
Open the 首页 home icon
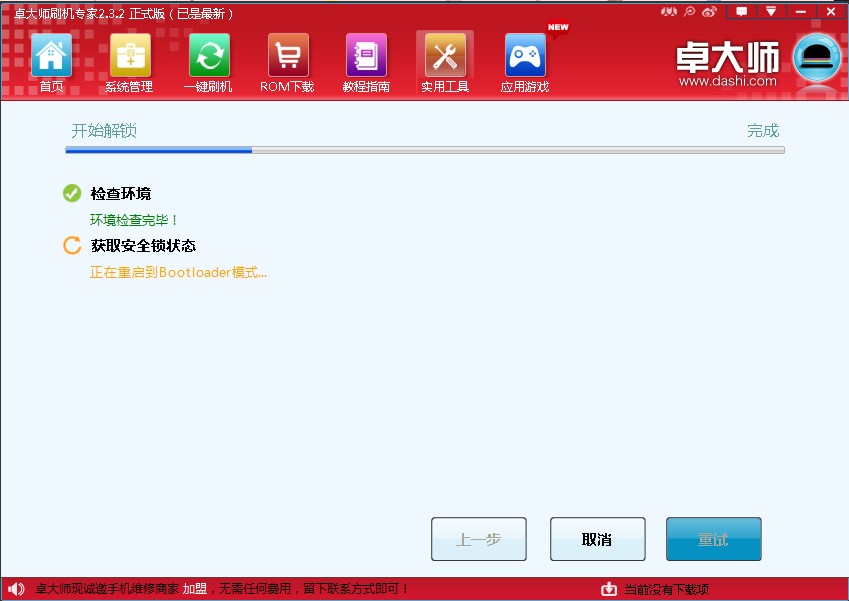[51, 56]
